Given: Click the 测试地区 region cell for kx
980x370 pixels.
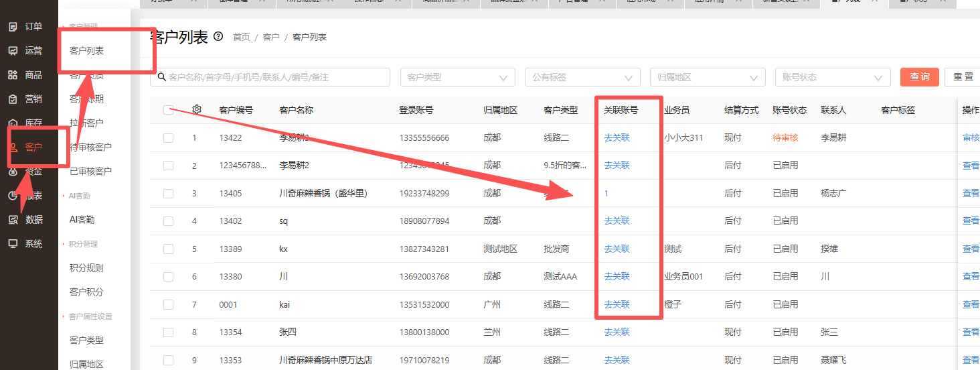Looking at the screenshot, I should coord(501,249).
